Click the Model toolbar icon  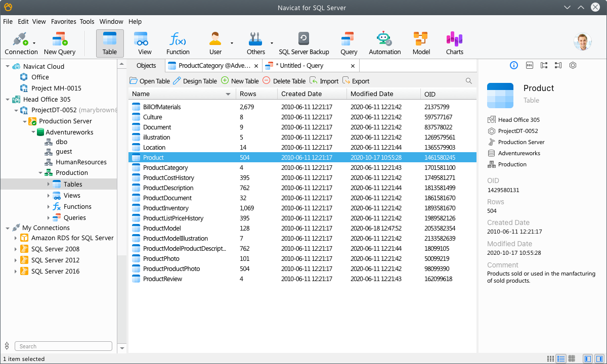coord(421,39)
